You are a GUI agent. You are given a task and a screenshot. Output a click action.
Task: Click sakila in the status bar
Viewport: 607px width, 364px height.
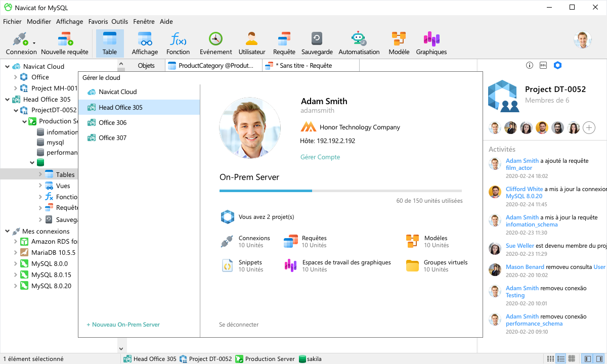click(310, 359)
